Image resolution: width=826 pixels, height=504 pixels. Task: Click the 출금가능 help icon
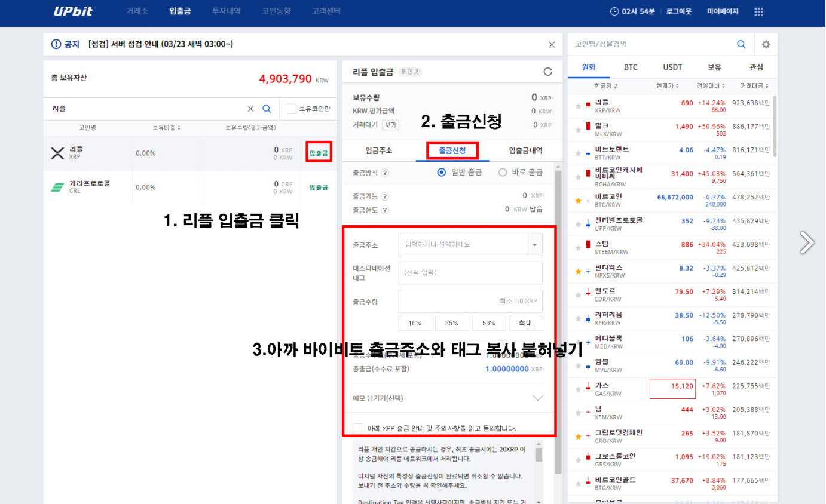tap(385, 196)
